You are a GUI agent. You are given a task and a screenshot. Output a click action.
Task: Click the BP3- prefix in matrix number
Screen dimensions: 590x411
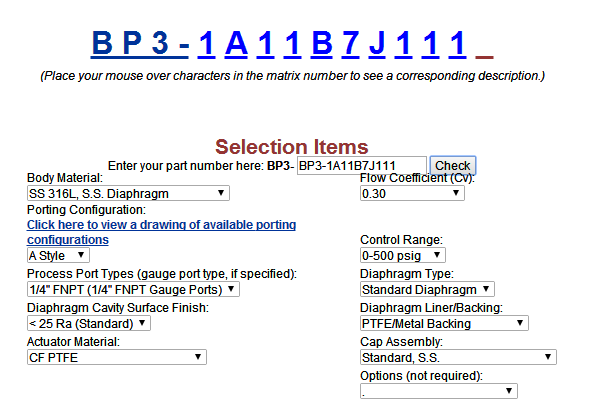pyautogui.click(x=140, y=44)
